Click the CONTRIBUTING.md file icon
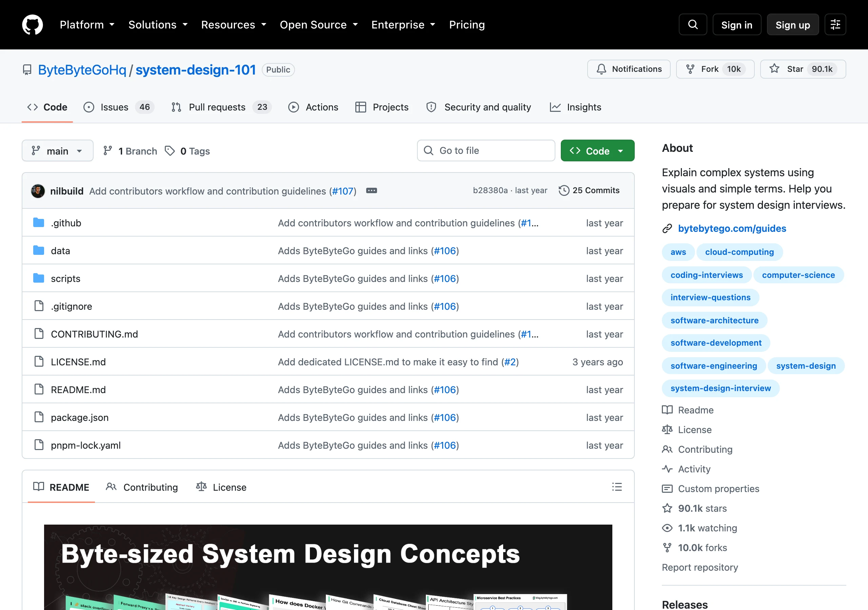This screenshot has height=610, width=868. (39, 334)
